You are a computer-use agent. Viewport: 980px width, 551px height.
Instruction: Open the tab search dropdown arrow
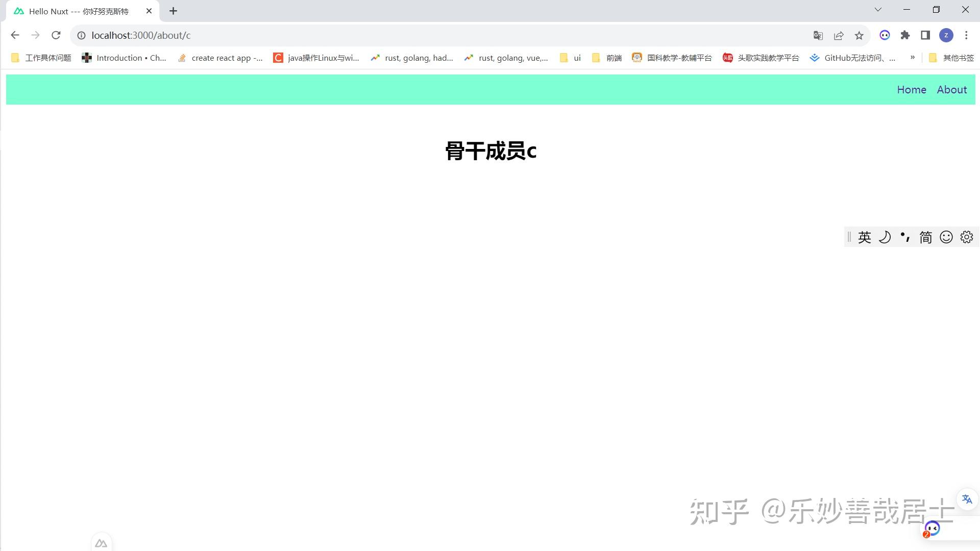878,10
